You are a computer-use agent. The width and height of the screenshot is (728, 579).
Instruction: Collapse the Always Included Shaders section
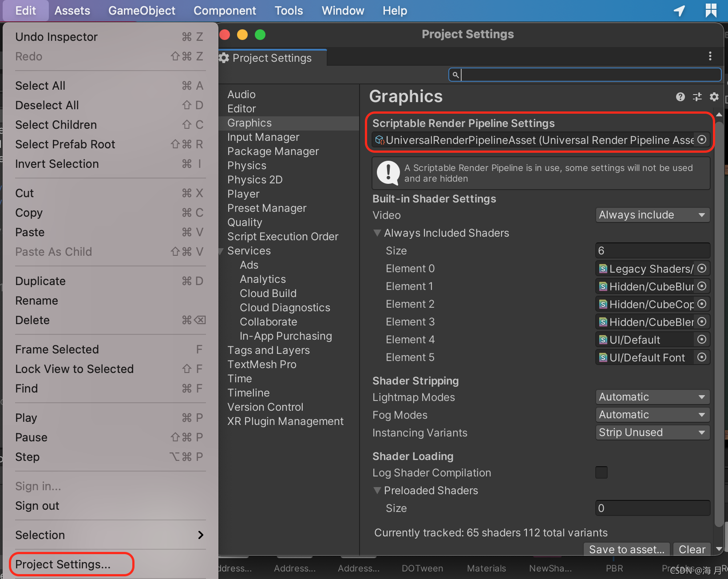point(377,233)
